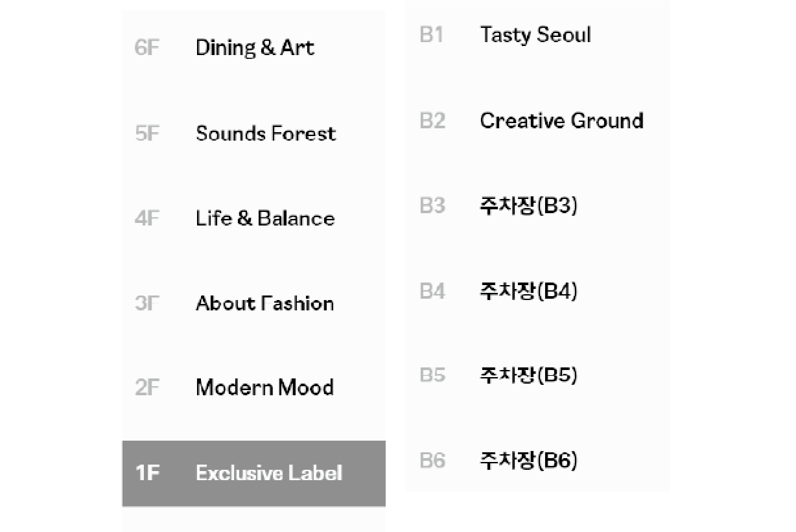Click the 3F floor number label
This screenshot has height=532, width=796.
[x=146, y=304]
